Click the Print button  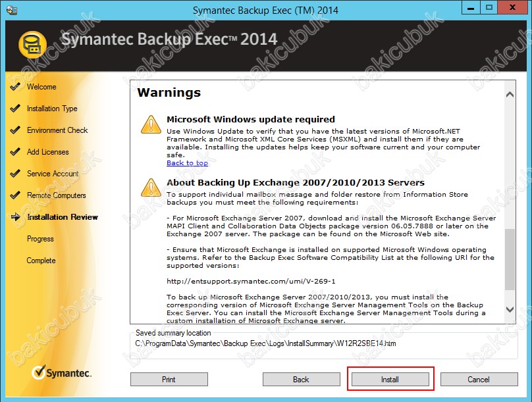tap(169, 379)
